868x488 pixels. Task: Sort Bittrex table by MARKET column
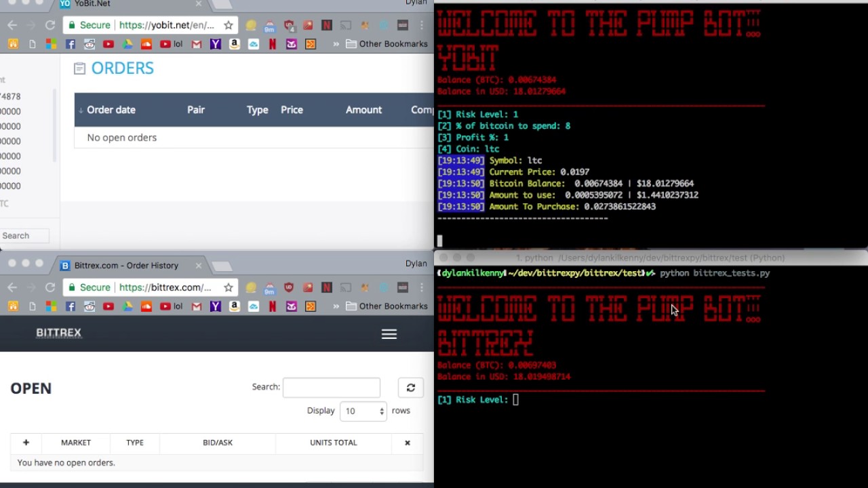(76, 443)
